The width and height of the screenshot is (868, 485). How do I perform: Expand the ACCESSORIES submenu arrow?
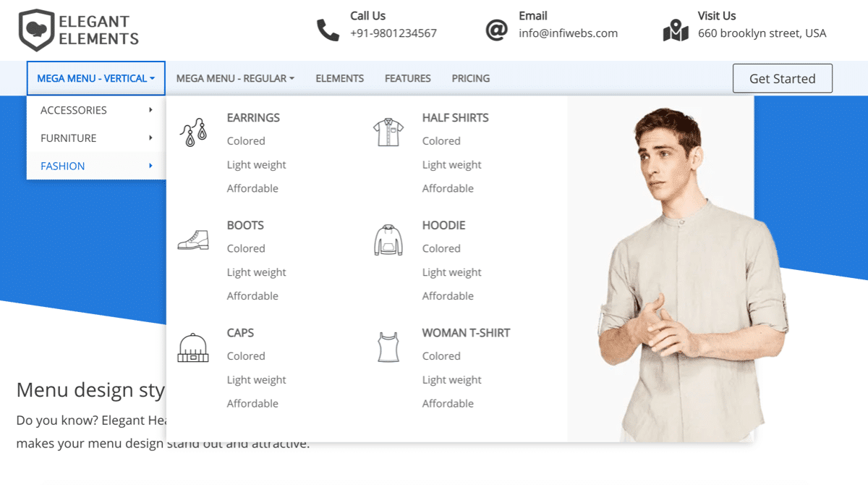coord(151,109)
